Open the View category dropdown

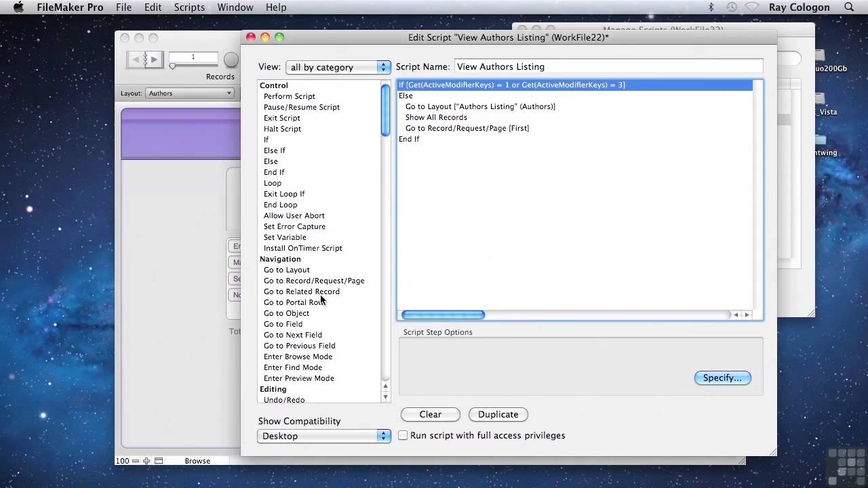tap(338, 67)
